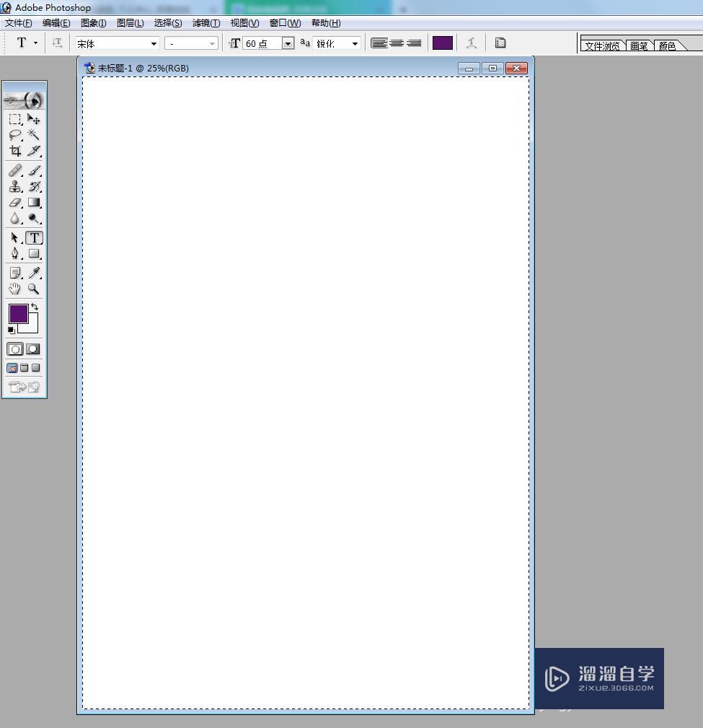Open the 图象(I) menu
The image size is (703, 728).
click(93, 23)
